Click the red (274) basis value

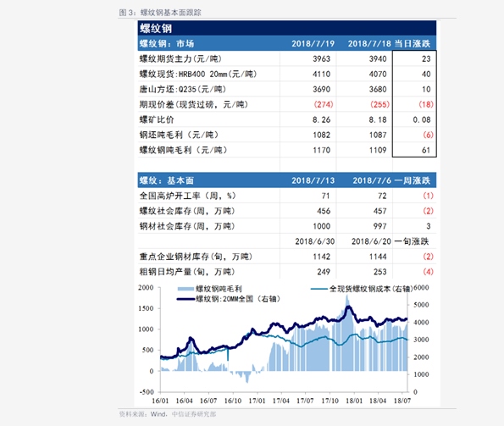(x=324, y=104)
